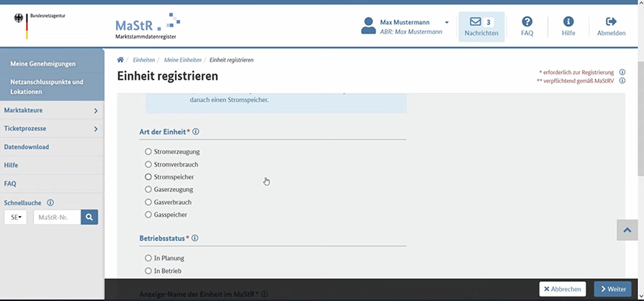Open Datendownload in the sidebar
Viewport: 644px width, 301px height.
coord(27,147)
